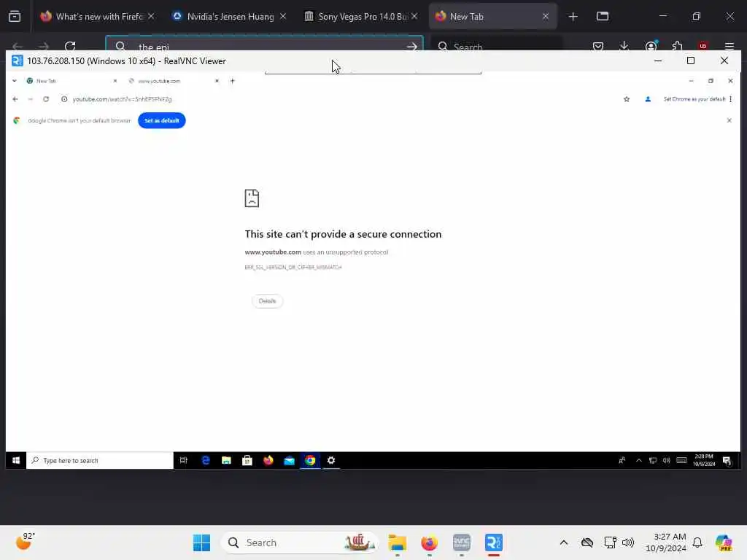Launch Edge from remote taskbar
Screen dimensions: 747x560
(x=206, y=461)
